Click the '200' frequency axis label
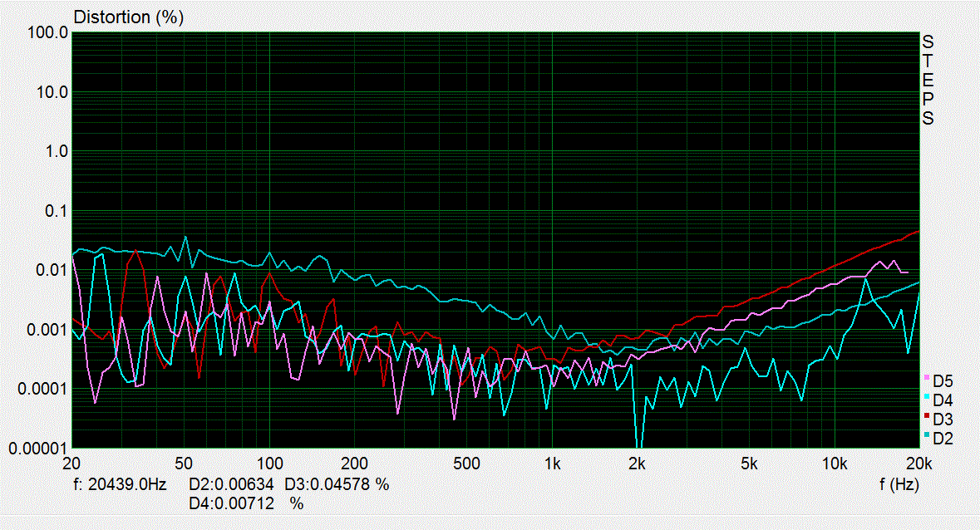980x530 pixels. coord(354,464)
